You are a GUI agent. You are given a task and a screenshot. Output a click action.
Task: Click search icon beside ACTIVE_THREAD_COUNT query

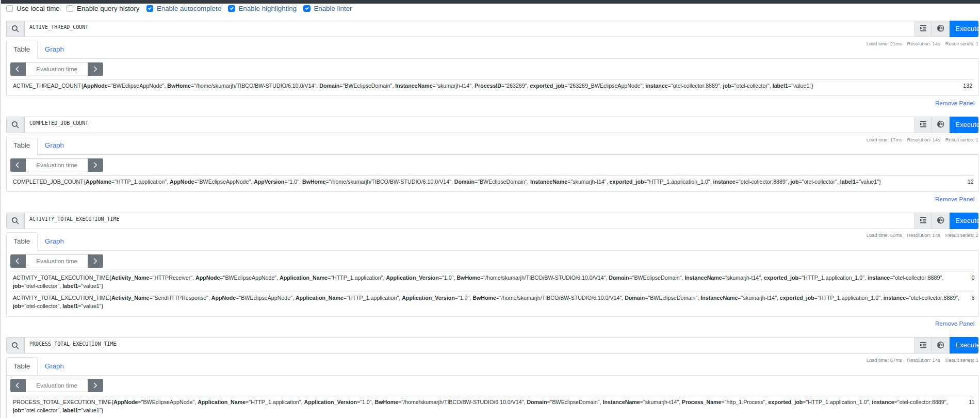click(15, 29)
